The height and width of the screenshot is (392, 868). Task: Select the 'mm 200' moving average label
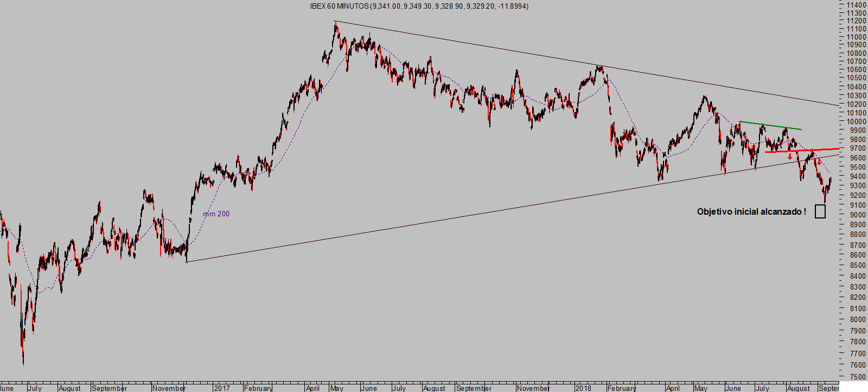[216, 214]
